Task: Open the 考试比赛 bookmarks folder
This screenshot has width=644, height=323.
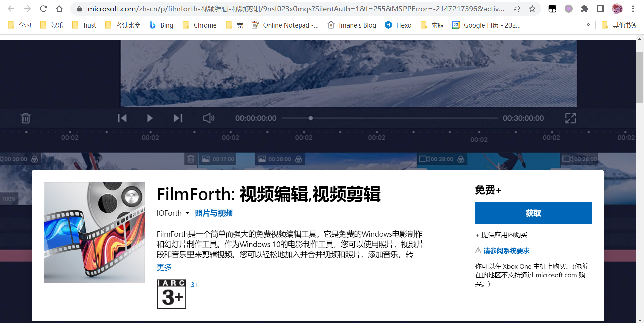Action: [x=123, y=25]
